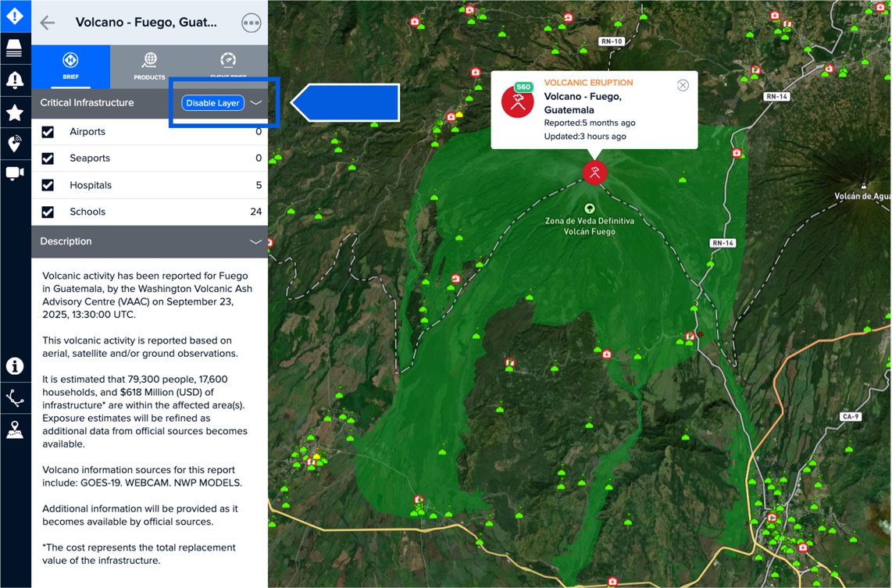892x588 pixels.
Task: Click the Updated:3 hours ago text
Action: [x=585, y=137]
